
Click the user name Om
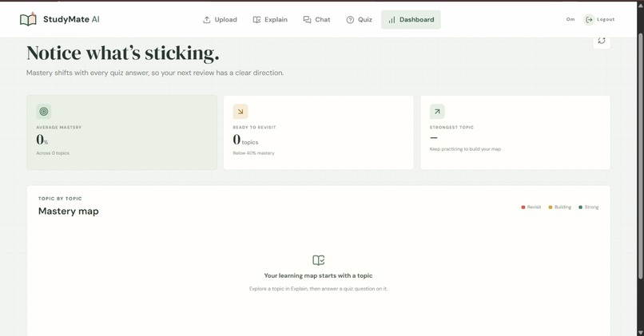[570, 19]
